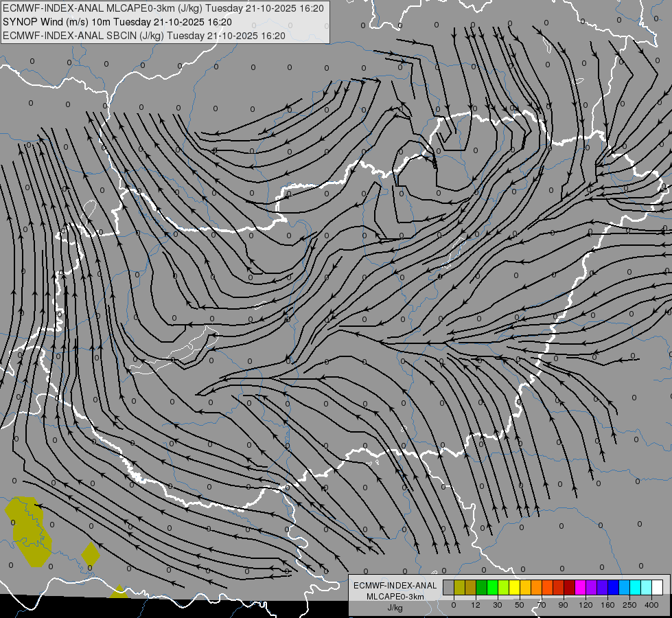Click the small diamond-shaped olive patch

click(x=91, y=554)
